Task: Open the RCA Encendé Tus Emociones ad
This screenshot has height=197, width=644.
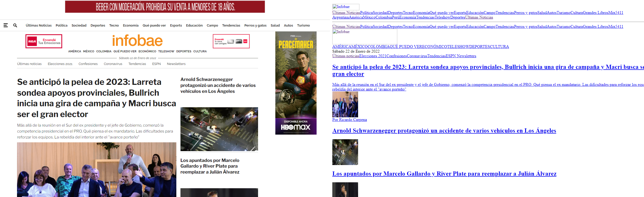Action: (x=44, y=41)
